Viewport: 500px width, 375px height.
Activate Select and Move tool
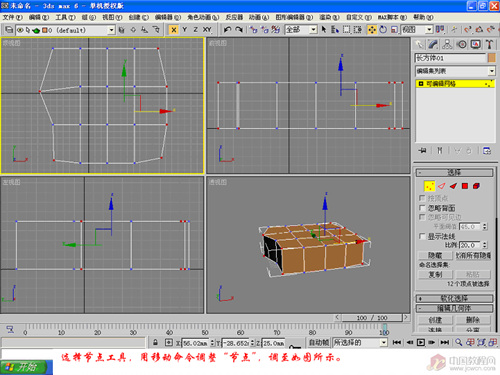(x=372, y=30)
